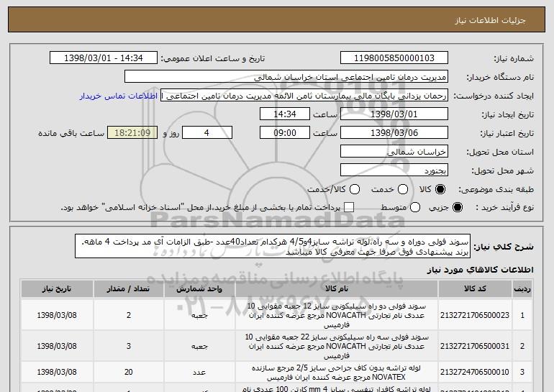
Task: Click the remaining time countdown 18:21:09
Action: tap(132, 133)
